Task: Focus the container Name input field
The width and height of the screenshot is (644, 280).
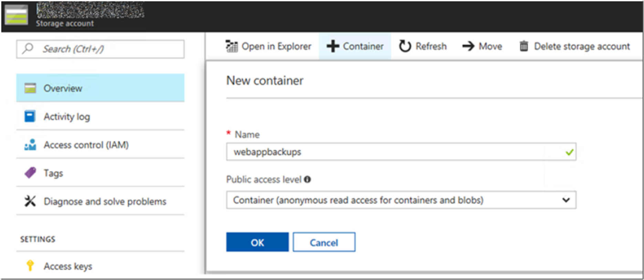Action: (x=401, y=152)
